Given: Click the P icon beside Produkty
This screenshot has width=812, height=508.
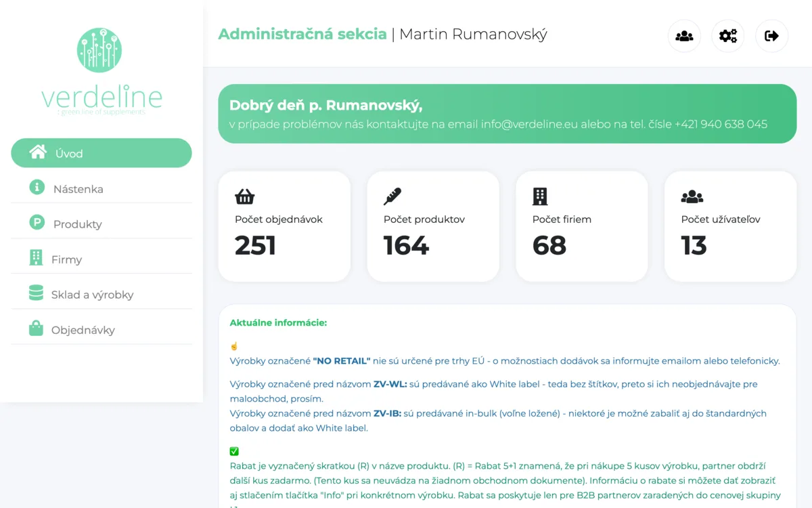Looking at the screenshot, I should point(37,222).
